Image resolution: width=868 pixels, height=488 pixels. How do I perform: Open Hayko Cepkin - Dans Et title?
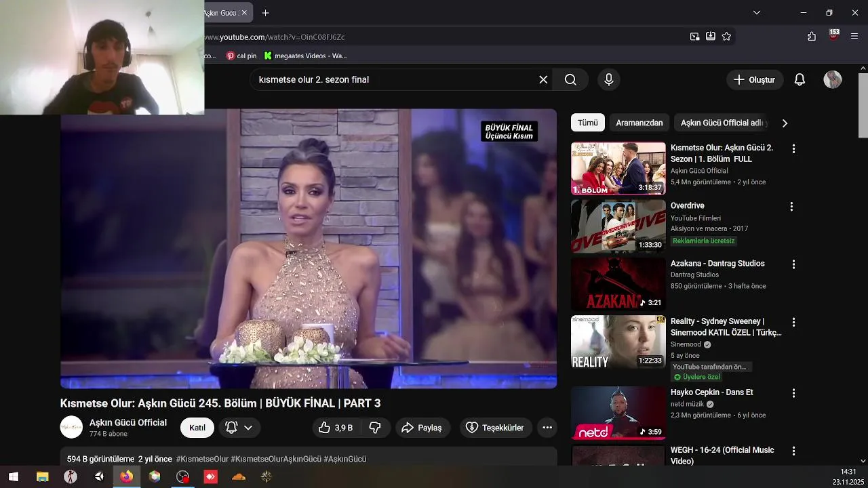[712, 392]
